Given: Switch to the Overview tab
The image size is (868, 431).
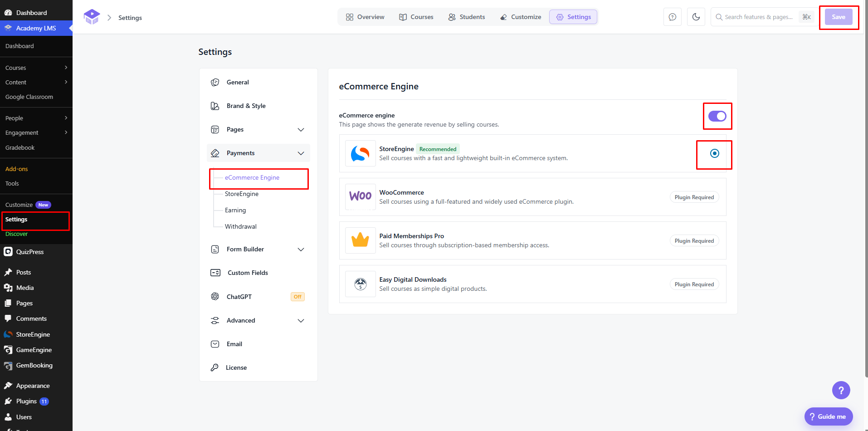Looking at the screenshot, I should (365, 17).
